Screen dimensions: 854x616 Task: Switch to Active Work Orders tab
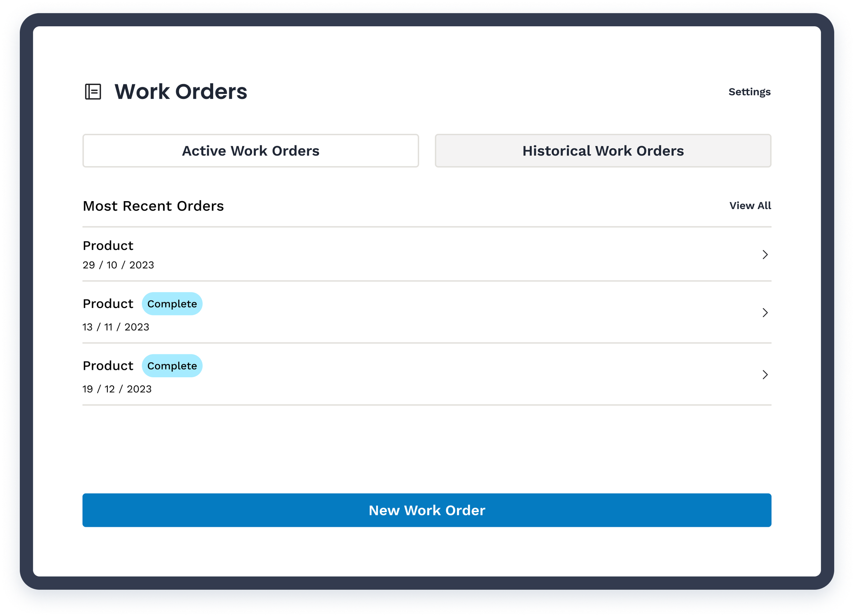(x=250, y=151)
